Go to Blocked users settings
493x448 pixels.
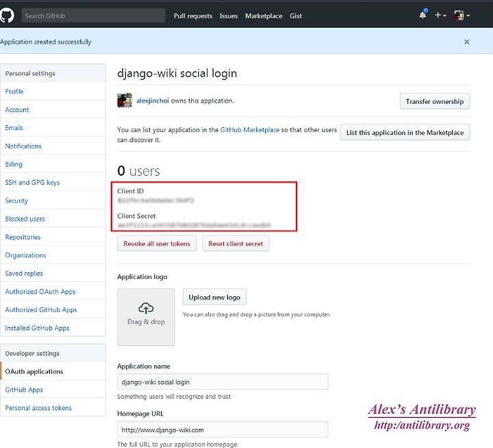point(53,219)
